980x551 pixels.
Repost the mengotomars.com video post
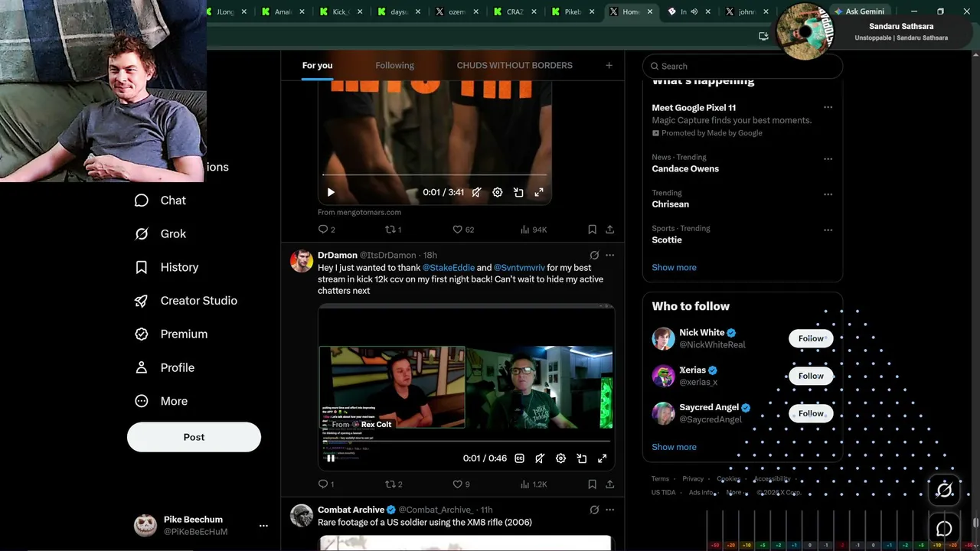pos(393,230)
